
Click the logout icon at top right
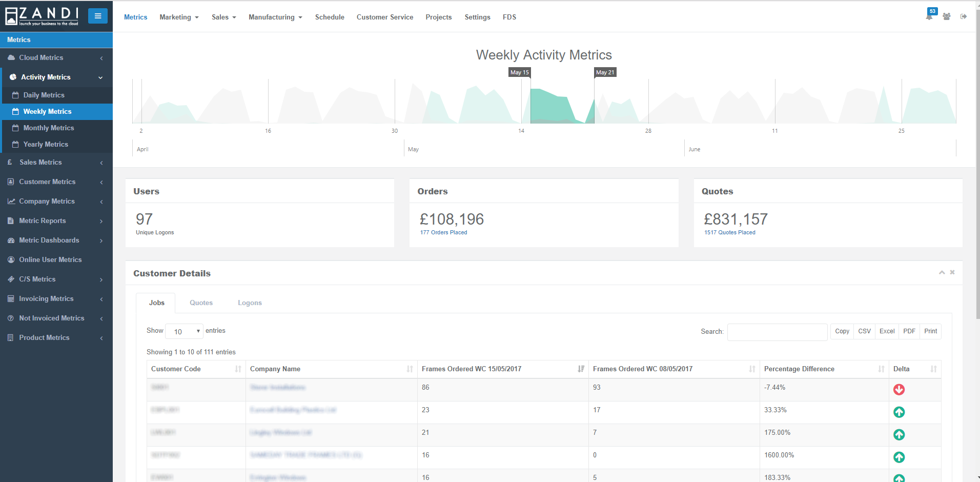coord(964,16)
